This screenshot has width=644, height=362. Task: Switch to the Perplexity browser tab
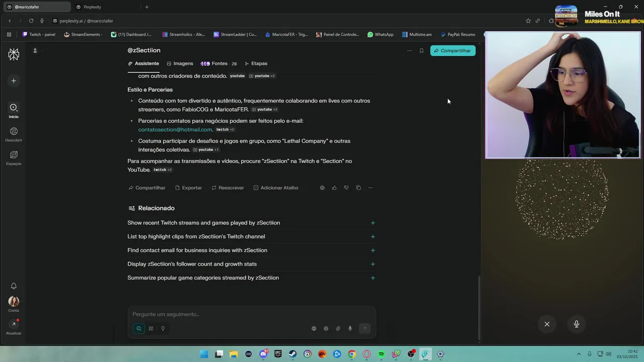coord(105,7)
